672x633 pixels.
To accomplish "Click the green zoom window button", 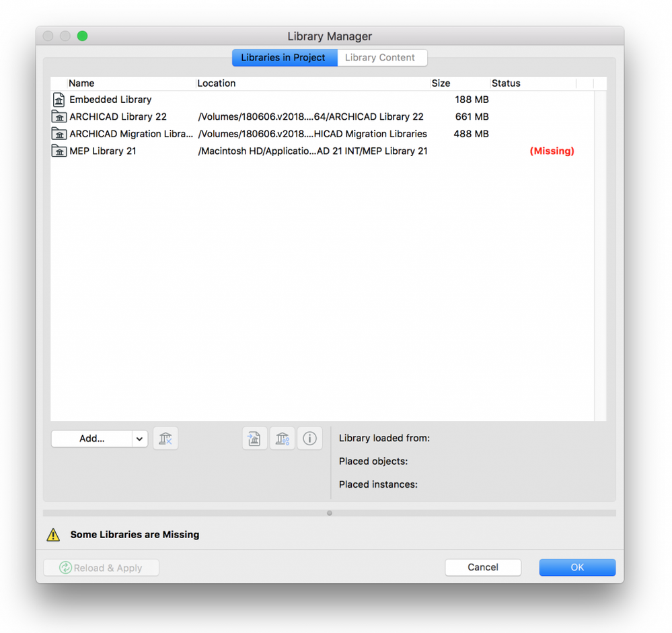I will 82,36.
